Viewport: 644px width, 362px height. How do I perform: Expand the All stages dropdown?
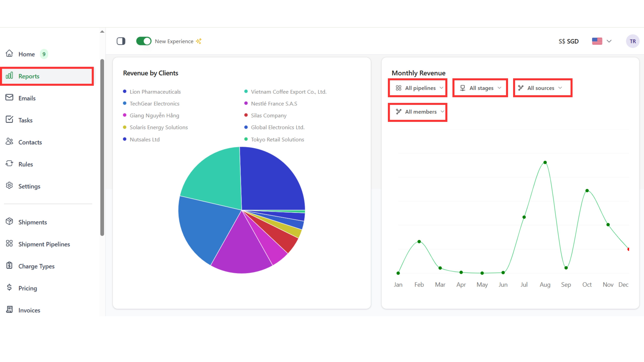[x=480, y=88]
